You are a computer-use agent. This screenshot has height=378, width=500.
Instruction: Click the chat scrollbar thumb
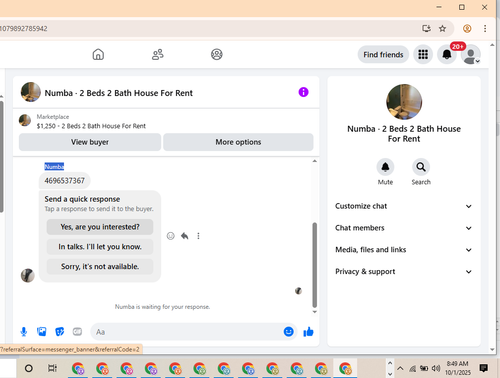tap(314, 265)
